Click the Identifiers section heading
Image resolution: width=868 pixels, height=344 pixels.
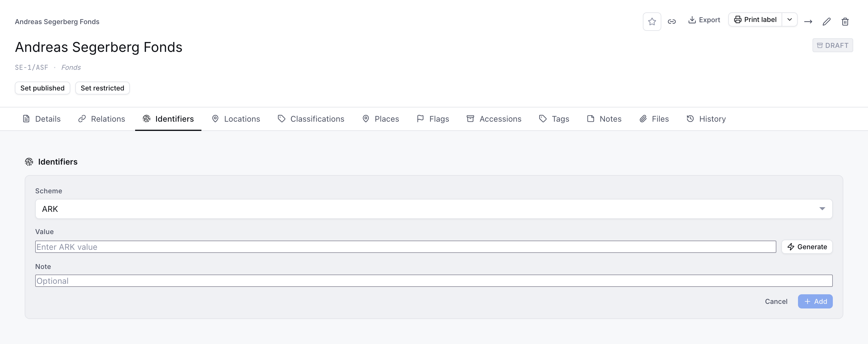pyautogui.click(x=58, y=162)
